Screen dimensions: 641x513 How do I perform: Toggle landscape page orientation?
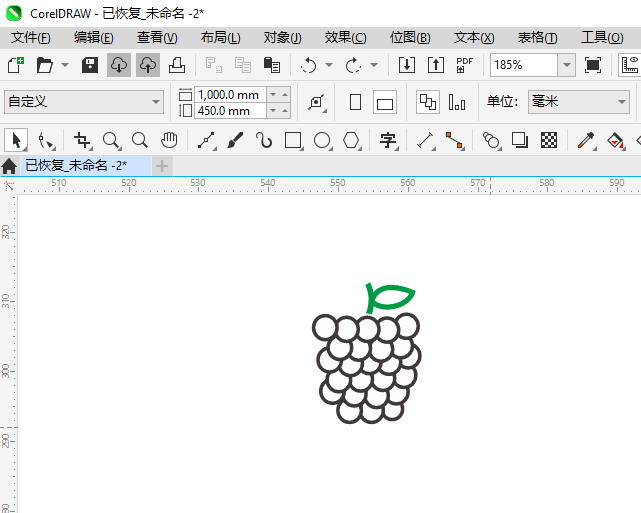(x=385, y=102)
